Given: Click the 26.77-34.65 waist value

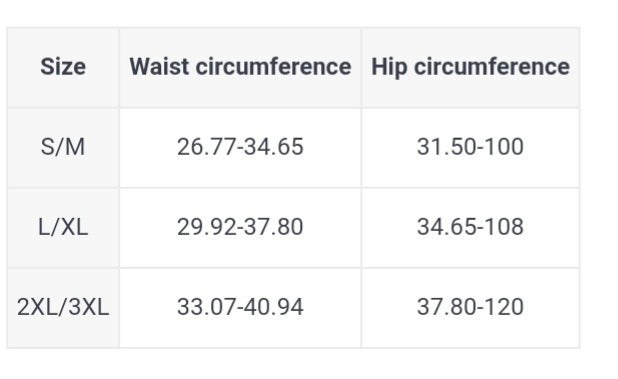Looking at the screenshot, I should 240,147.
